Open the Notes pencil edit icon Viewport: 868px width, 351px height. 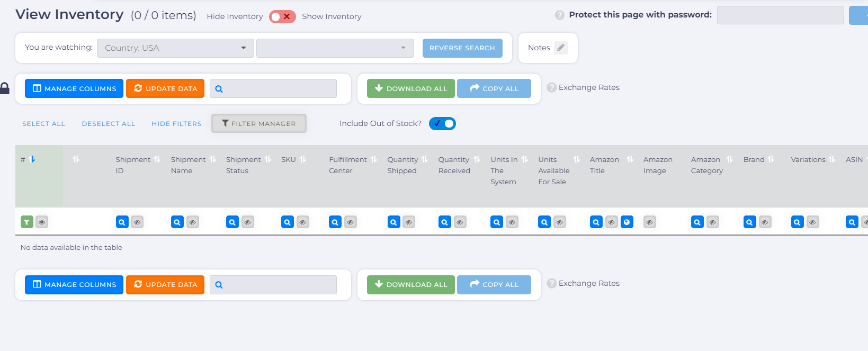(561, 48)
